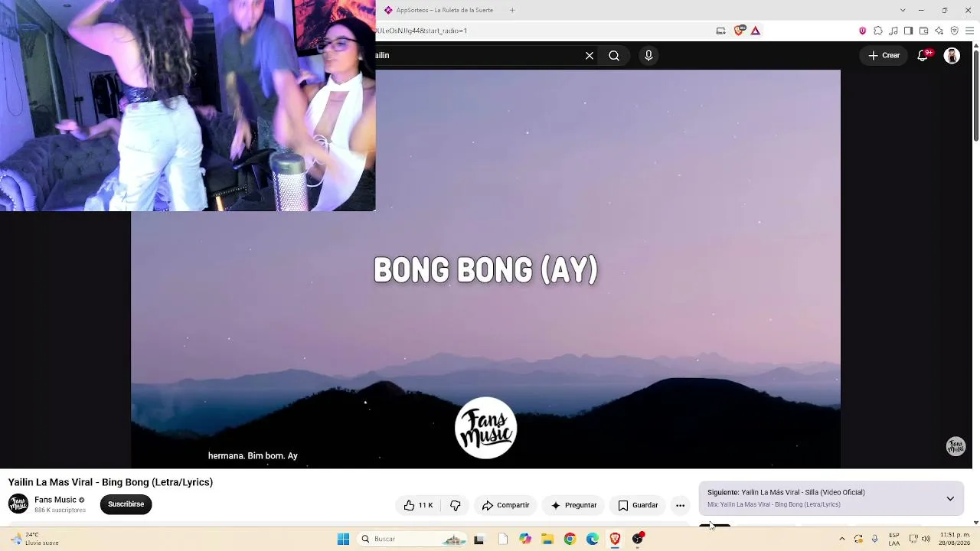Open the Leo AI sparkle icon
Viewport: 980px width, 551px height.
939,31
